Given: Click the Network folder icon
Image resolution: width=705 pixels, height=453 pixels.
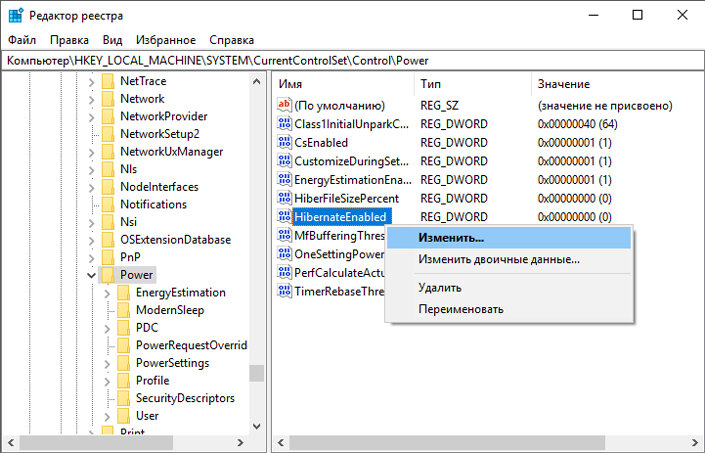Looking at the screenshot, I should click(x=108, y=98).
